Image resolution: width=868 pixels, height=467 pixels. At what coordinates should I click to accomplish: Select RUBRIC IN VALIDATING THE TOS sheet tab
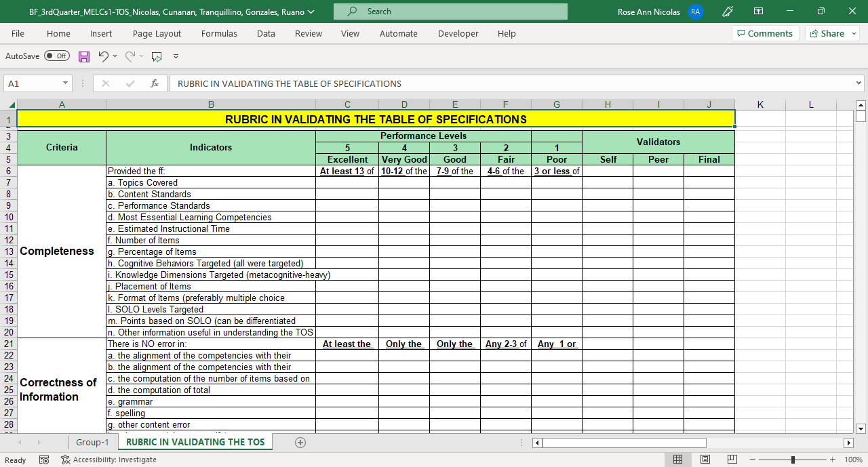[x=195, y=442]
